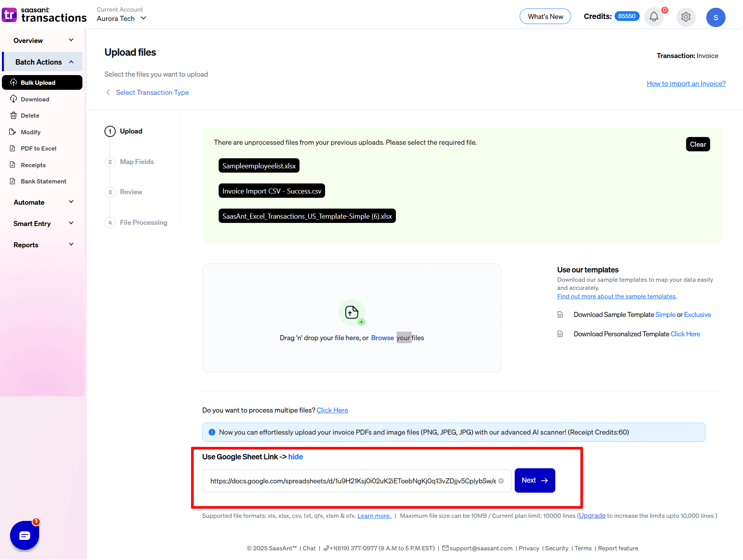Viewport: 743px width, 560px height.
Task: Open Terms link in footer
Action: 583,548
